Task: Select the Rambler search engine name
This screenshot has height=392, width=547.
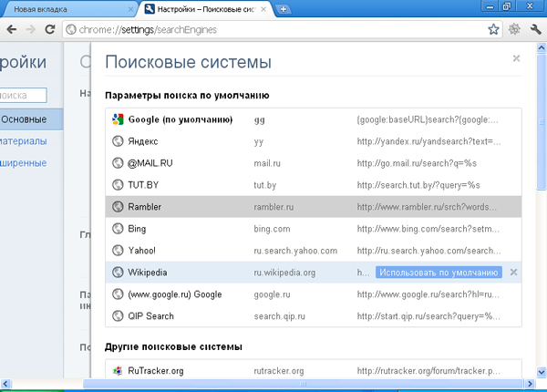Action: click(x=144, y=207)
